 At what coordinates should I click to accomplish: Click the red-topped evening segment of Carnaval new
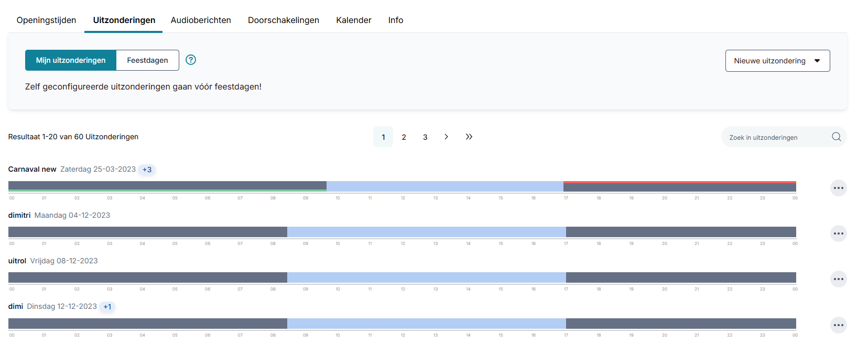point(680,186)
